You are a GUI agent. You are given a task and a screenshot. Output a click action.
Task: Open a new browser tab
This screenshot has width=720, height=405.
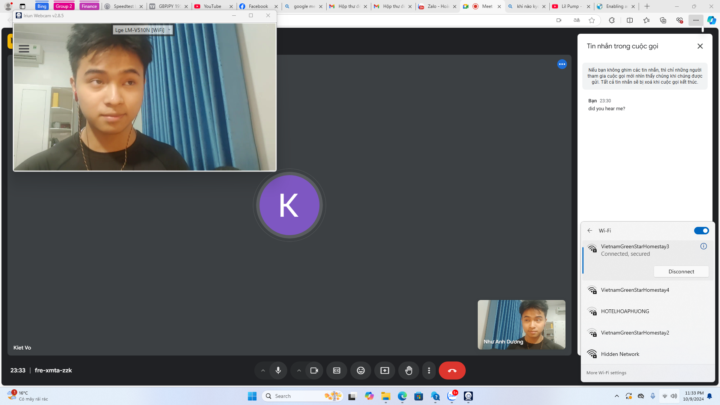click(x=647, y=6)
